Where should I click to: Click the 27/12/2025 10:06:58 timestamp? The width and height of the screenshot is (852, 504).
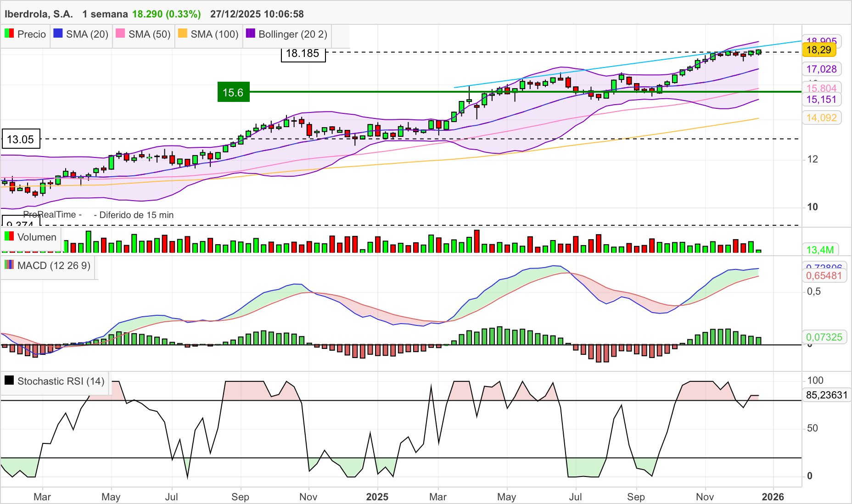click(x=257, y=14)
